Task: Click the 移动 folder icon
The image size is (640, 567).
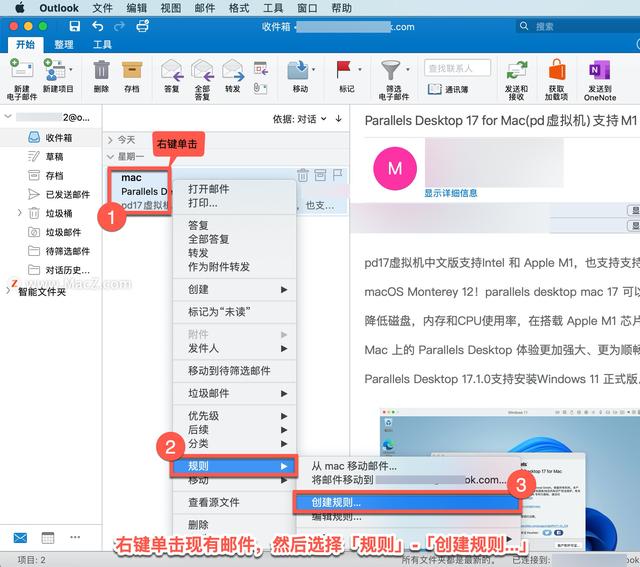Action: coord(298,70)
